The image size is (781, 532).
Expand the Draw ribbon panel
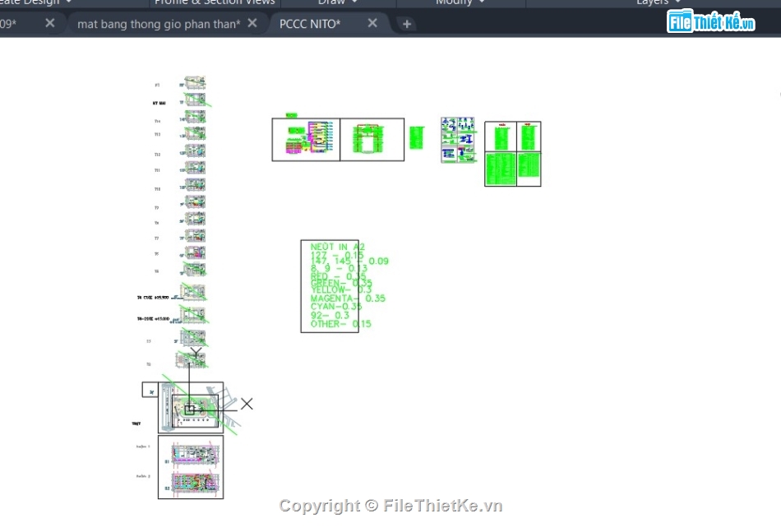(338, 2)
